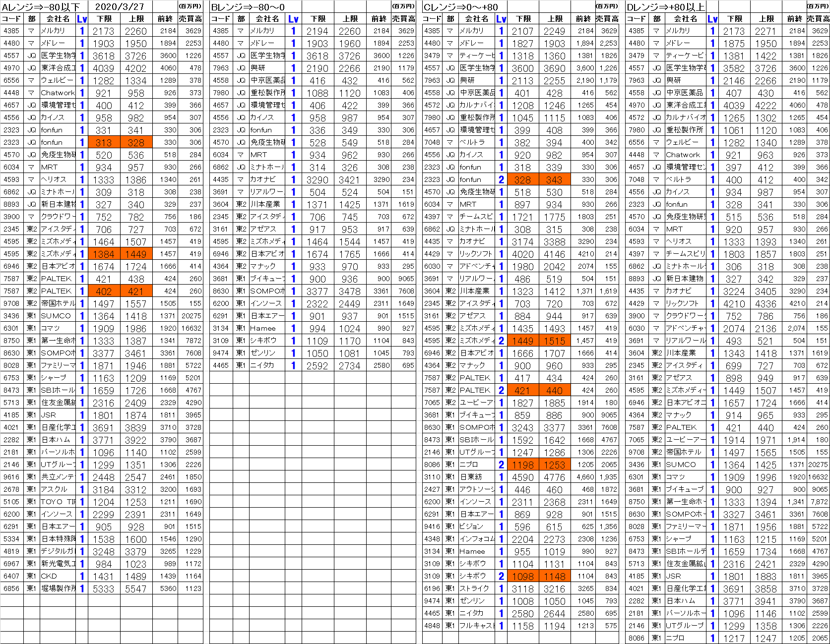Click the '下限' header in the B range table
Viewport: 830px width, 644px height.
pyautogui.click(x=318, y=19)
